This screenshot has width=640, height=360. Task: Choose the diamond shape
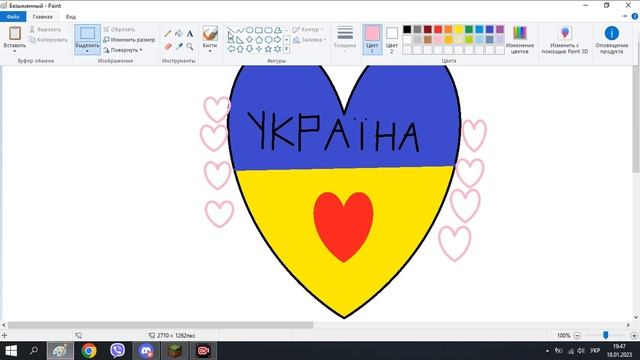(249, 40)
